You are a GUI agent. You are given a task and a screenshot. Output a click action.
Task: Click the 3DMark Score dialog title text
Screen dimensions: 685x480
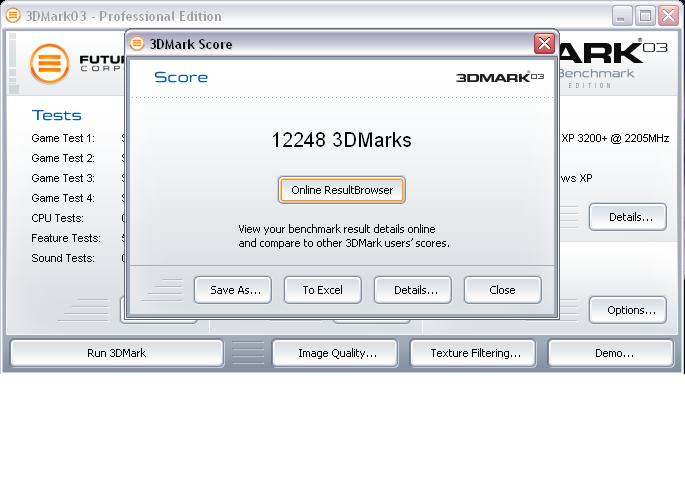pyautogui.click(x=191, y=44)
